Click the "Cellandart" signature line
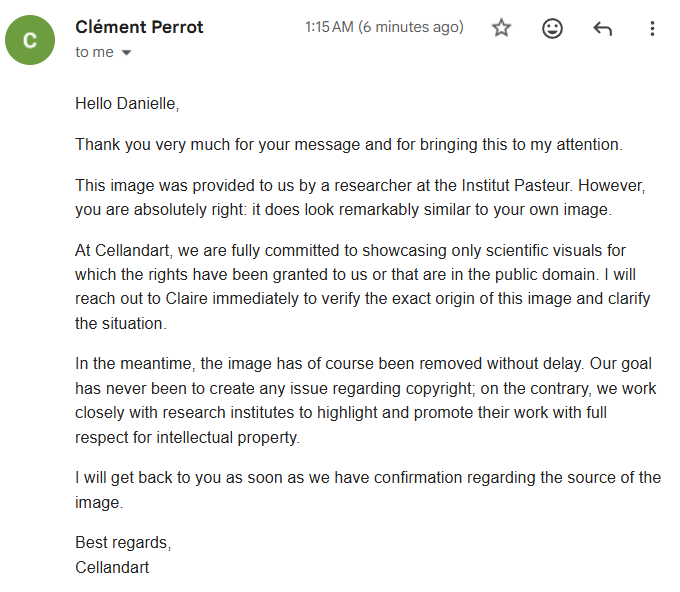This screenshot has height=592, width=680. (x=112, y=568)
